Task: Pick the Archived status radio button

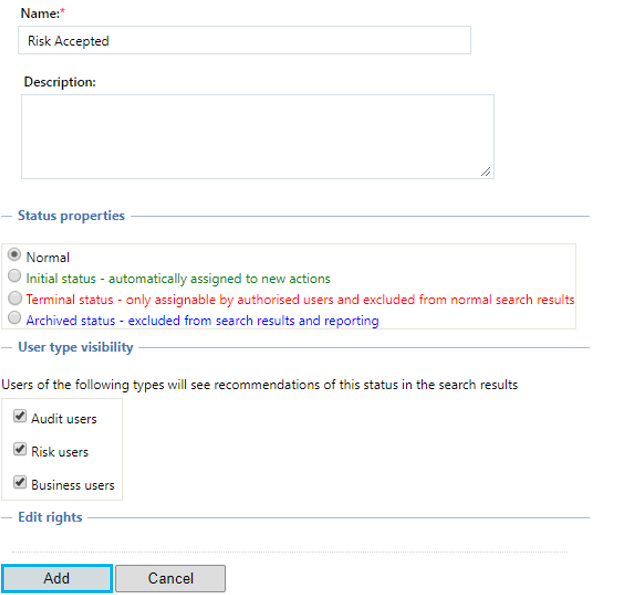Action: coord(15,318)
